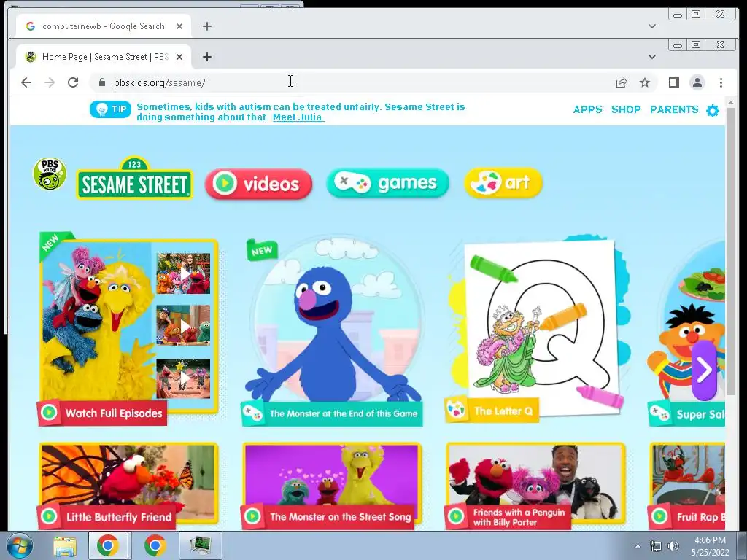
Task: Open the Chrome three-dot menu
Action: pos(721,82)
